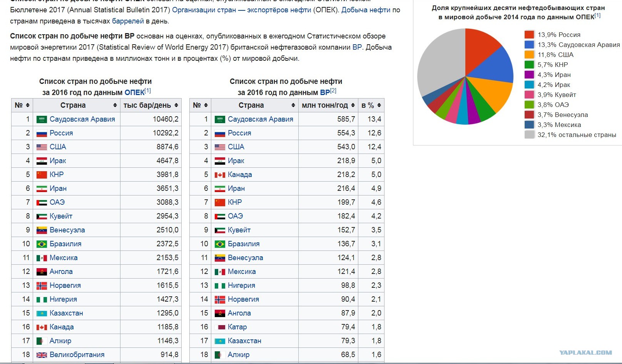Click value 10460,2 in OPEC table

166,119
